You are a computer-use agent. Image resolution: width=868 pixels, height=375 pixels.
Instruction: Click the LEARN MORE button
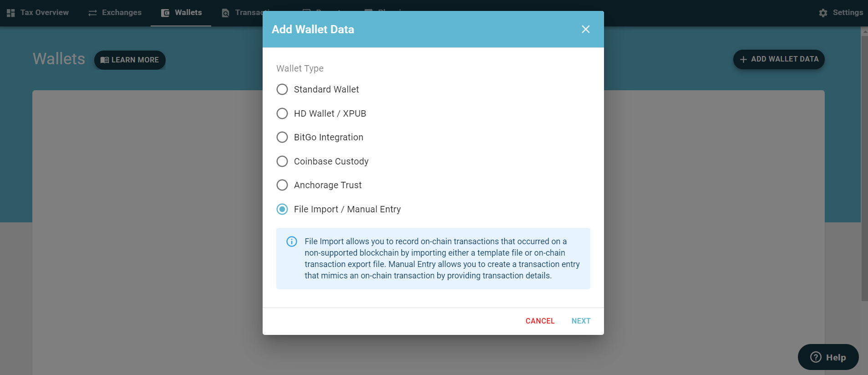pyautogui.click(x=130, y=60)
